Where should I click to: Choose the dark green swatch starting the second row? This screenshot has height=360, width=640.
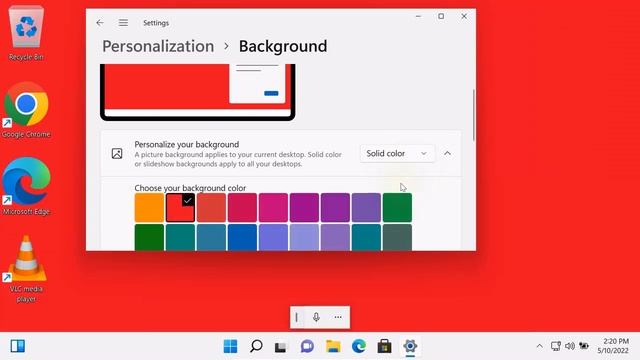[149, 238]
